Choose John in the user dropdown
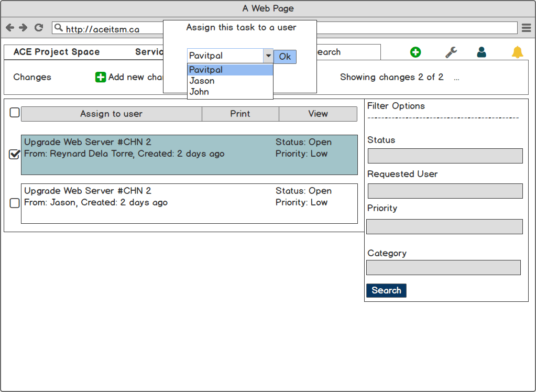Screen dimensions: 536x392 (x=200, y=92)
